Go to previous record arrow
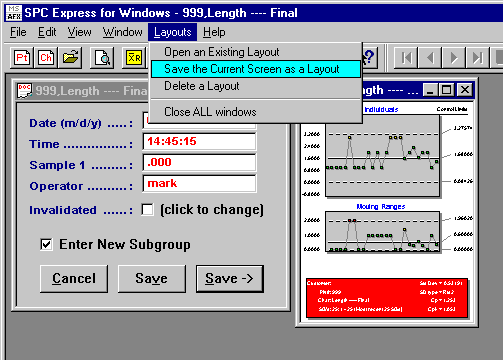The width and height of the screenshot is (503, 360). pyautogui.click(x=430, y=58)
